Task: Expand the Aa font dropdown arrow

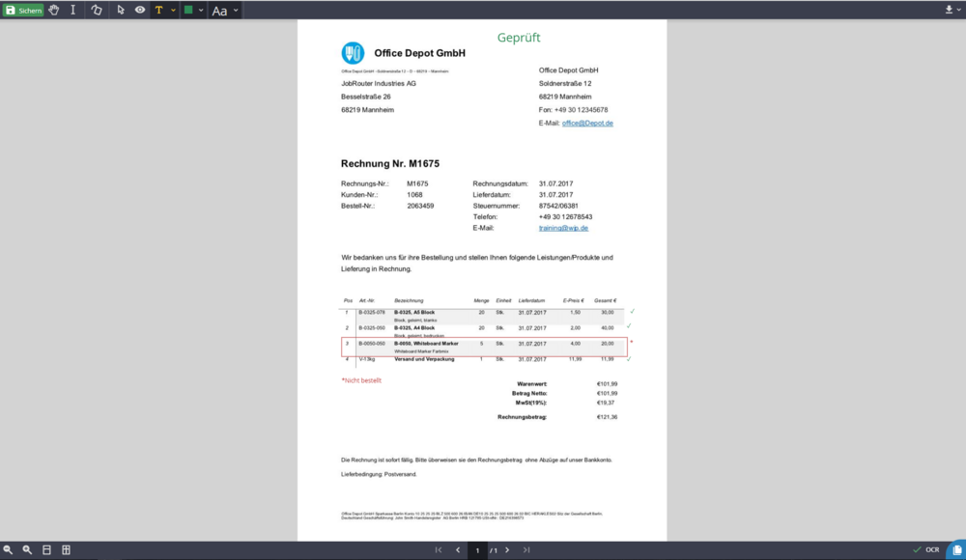Action: (236, 10)
